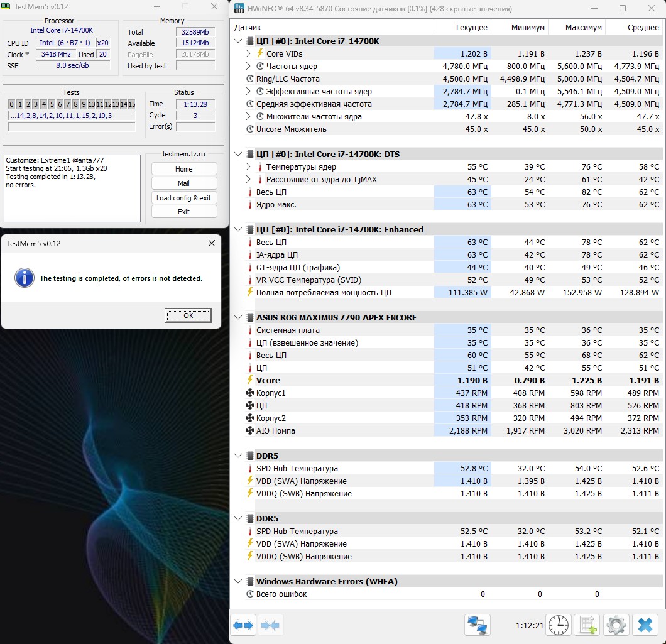Click the clock icon for Средняя эффективная частота
This screenshot has width=666, height=644.
(x=250, y=104)
